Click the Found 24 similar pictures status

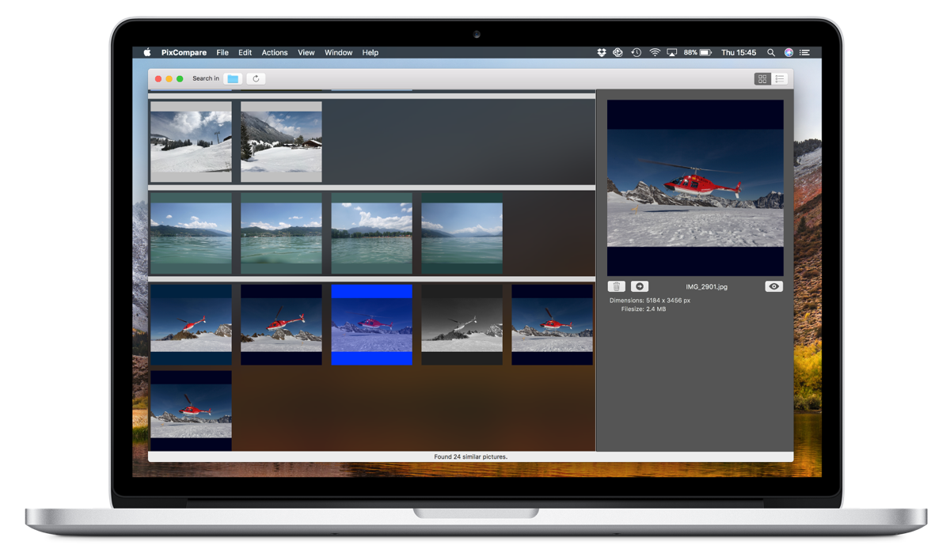pyautogui.click(x=470, y=456)
